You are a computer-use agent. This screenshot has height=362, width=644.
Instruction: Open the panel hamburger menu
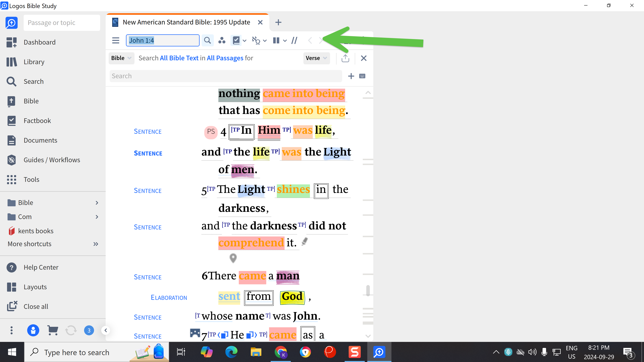coord(116,40)
